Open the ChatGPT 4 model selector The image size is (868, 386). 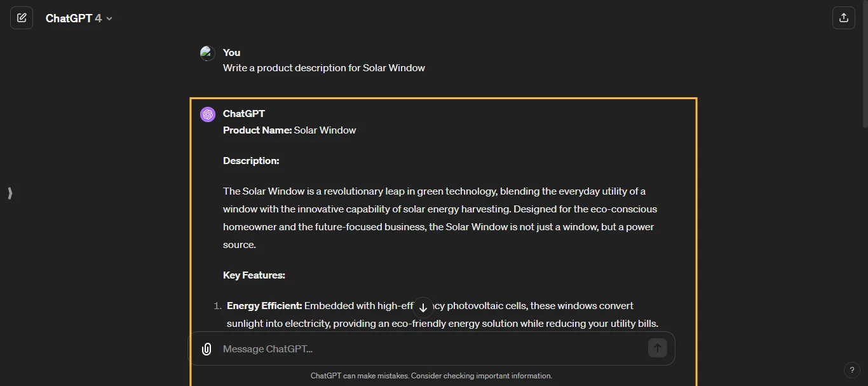(79, 18)
